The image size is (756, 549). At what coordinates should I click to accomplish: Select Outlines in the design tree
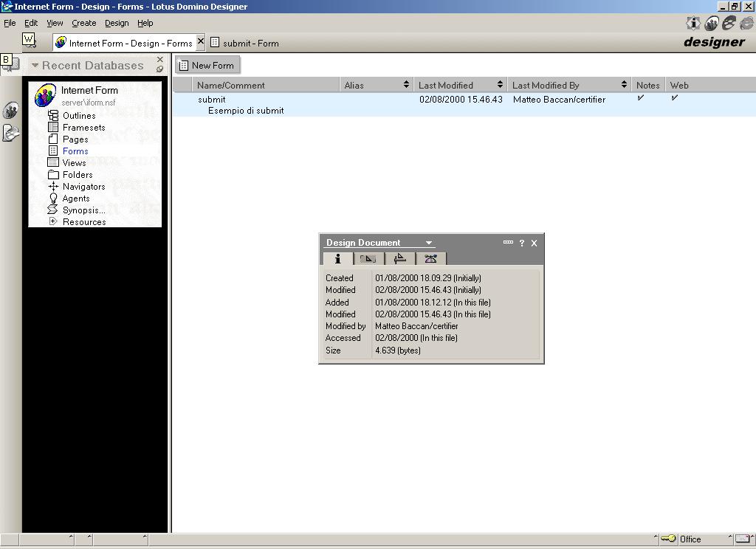[x=79, y=116]
